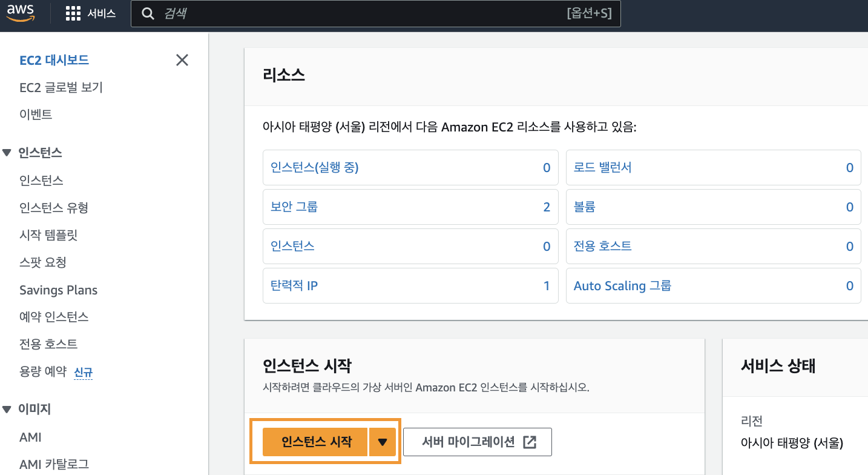Click the search magnifier icon
Screen dimensions: 868x475
point(148,13)
